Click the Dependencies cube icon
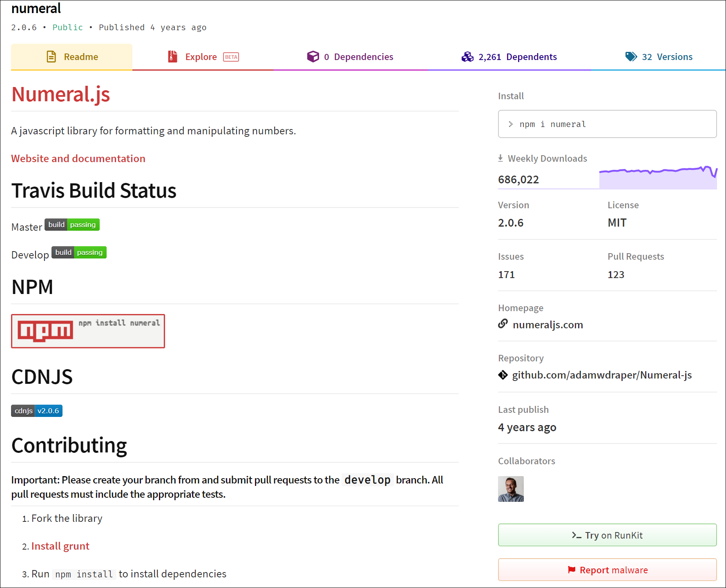This screenshot has height=588, width=726. pos(313,56)
